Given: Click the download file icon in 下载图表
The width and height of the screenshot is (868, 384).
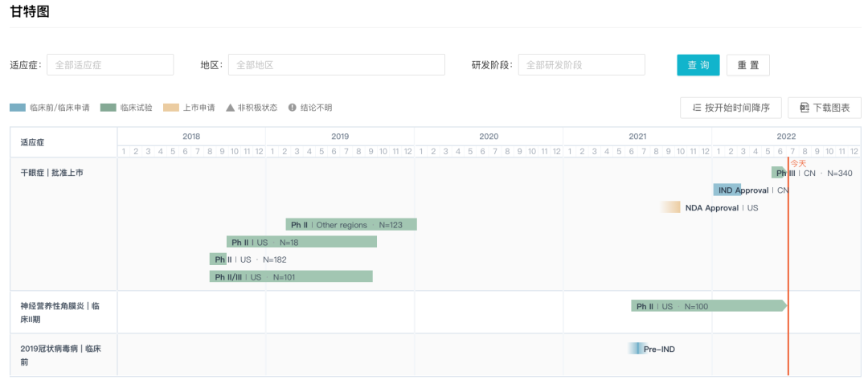Looking at the screenshot, I should point(804,108).
